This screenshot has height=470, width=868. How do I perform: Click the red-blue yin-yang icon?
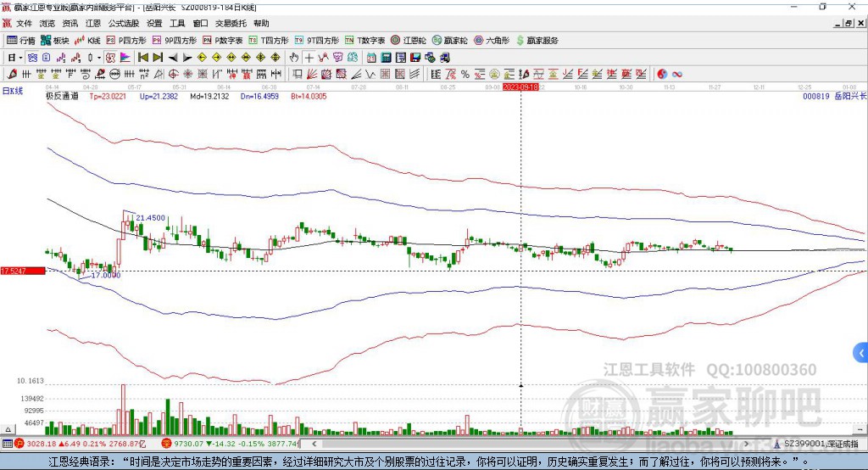pos(662,75)
